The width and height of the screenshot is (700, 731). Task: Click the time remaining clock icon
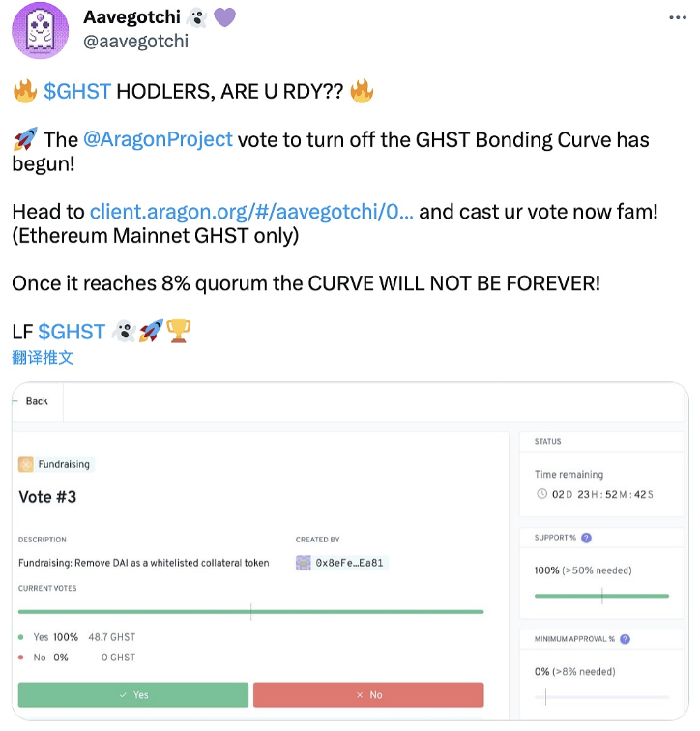541,494
